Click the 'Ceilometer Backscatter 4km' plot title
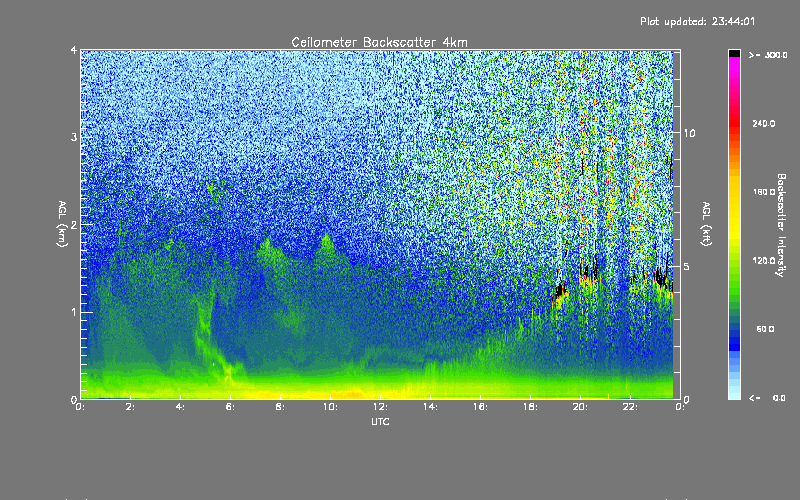 pos(379,42)
